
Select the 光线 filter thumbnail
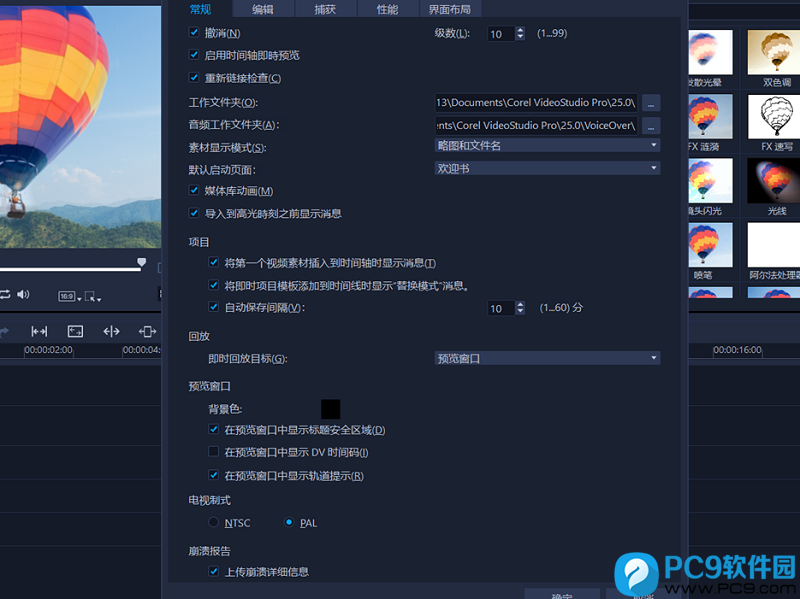pyautogui.click(x=774, y=181)
